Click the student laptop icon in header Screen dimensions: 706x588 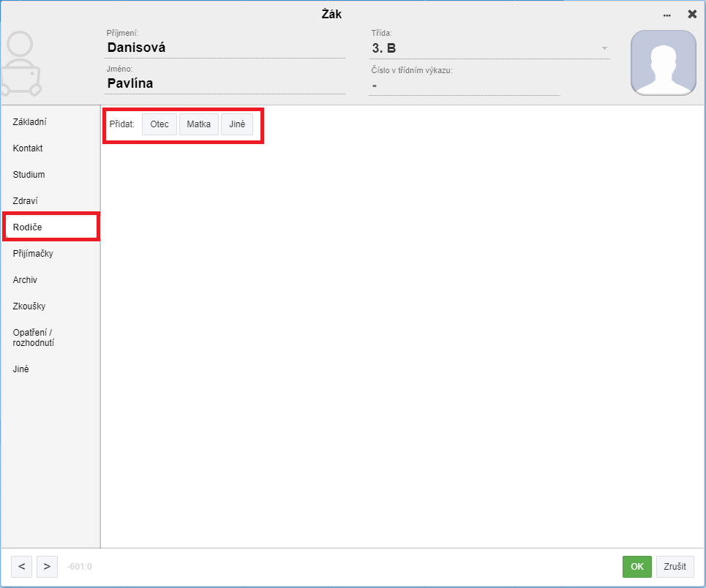[20, 64]
